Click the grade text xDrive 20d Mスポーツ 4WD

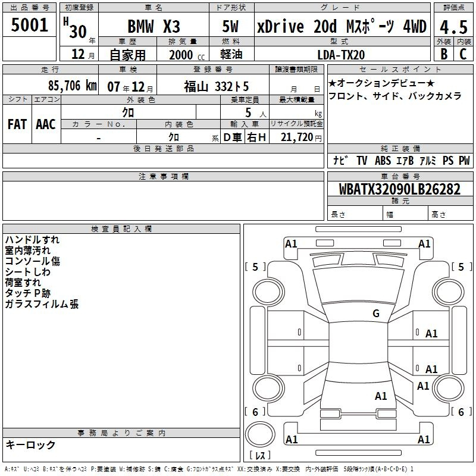(342, 26)
